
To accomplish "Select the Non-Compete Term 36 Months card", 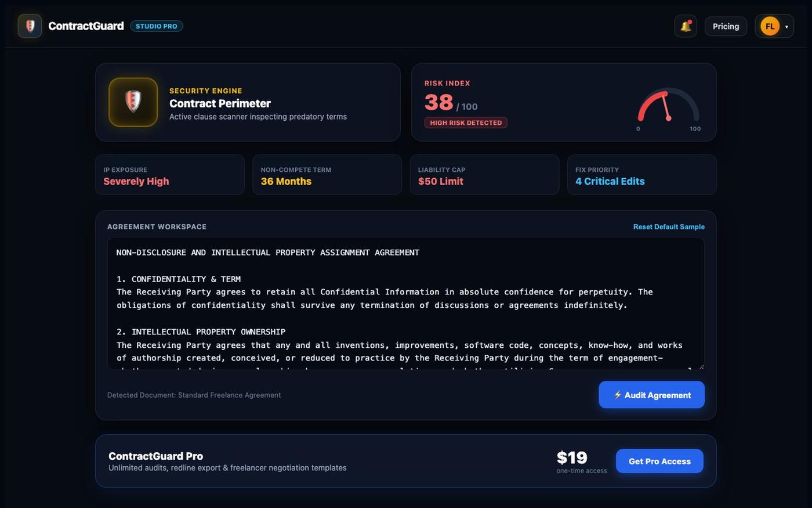I will pyautogui.click(x=327, y=175).
